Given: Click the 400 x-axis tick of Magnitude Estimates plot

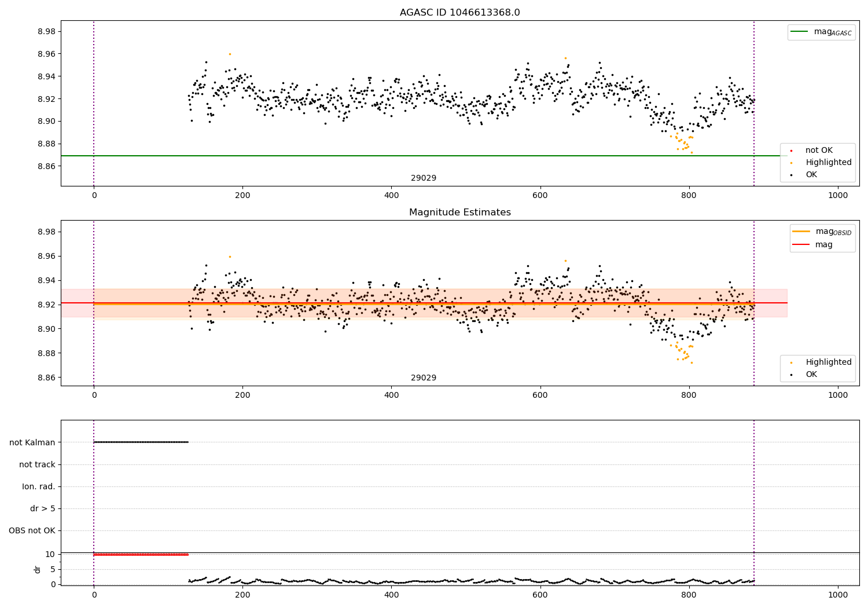Looking at the screenshot, I should coord(391,395).
